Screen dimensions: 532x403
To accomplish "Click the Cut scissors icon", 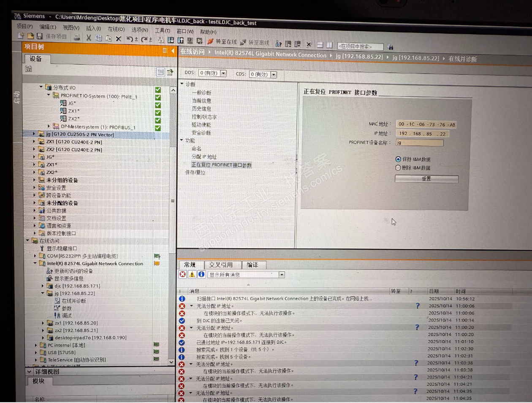I will pos(89,38).
